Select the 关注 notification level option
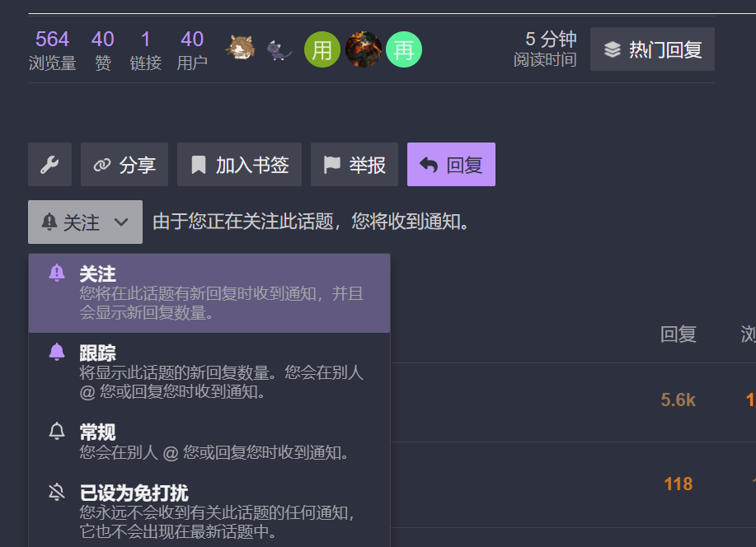 (209, 293)
